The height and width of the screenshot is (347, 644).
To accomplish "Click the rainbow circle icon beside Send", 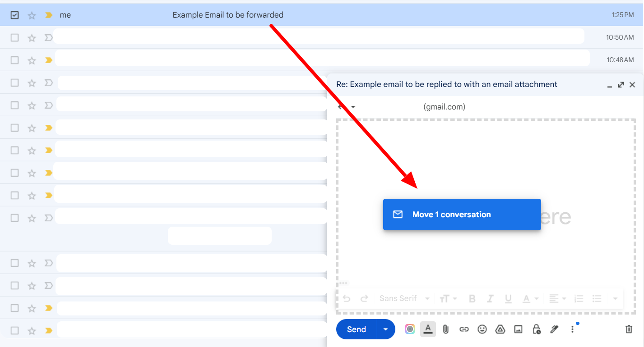I will coord(410,329).
